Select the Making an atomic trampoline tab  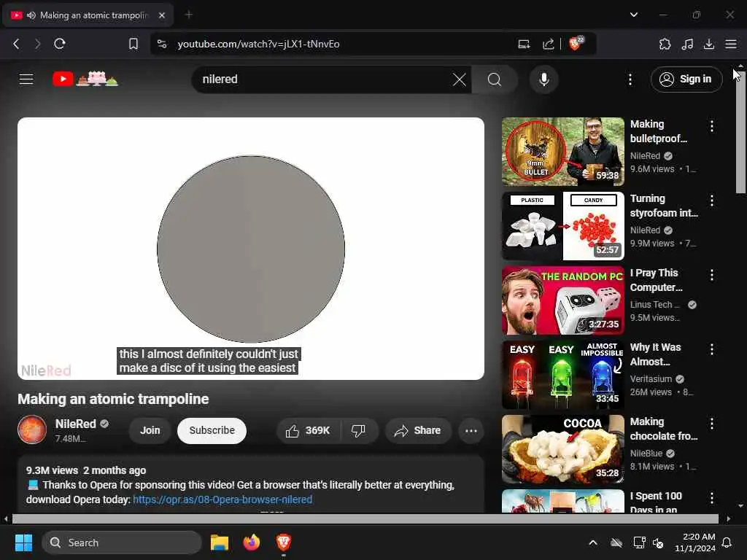coord(88,15)
